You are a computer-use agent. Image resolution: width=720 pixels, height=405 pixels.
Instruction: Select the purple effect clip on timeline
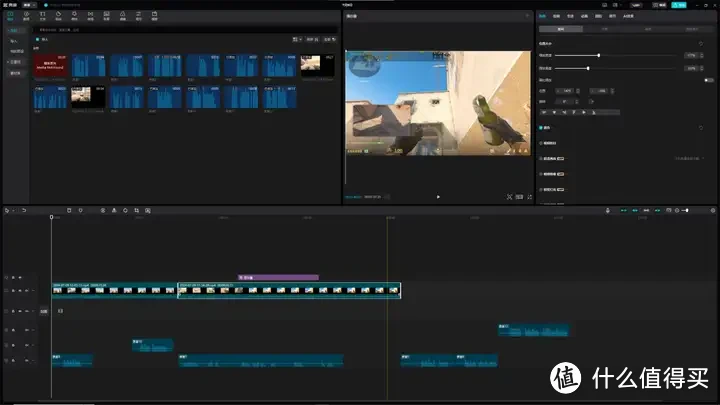click(278, 277)
